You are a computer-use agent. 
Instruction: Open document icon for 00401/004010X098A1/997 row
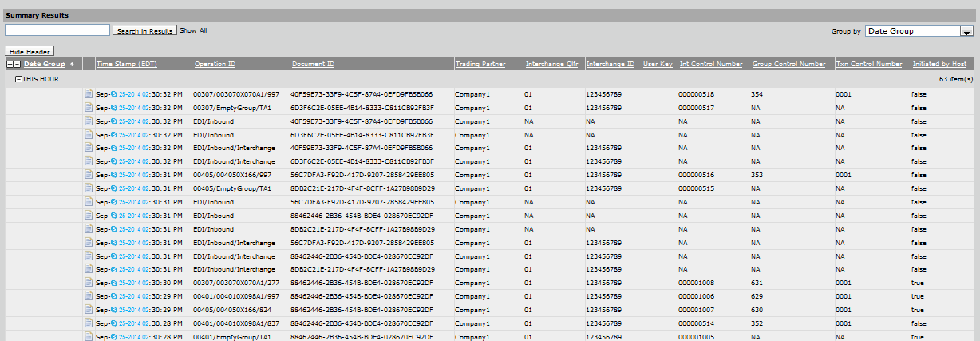89,296
